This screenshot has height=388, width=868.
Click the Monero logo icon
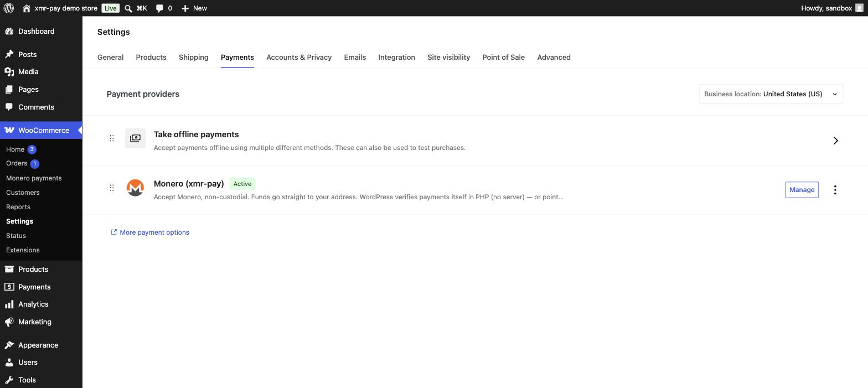[135, 188]
